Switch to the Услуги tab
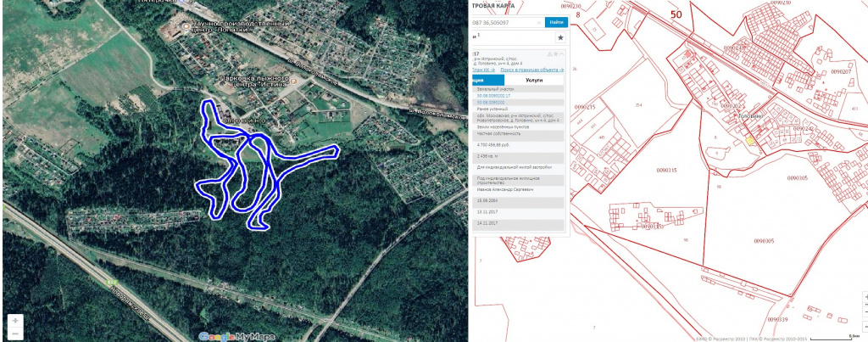This screenshot has width=868, height=342. coord(534,80)
